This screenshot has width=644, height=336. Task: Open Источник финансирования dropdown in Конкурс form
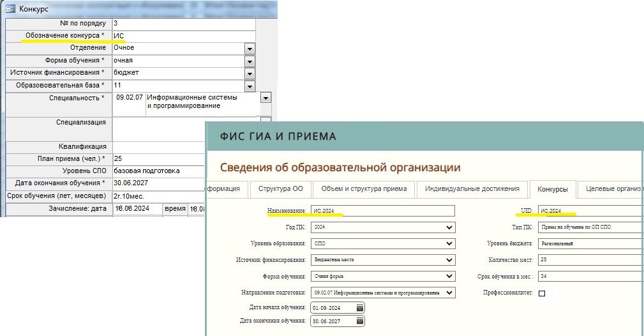250,74
